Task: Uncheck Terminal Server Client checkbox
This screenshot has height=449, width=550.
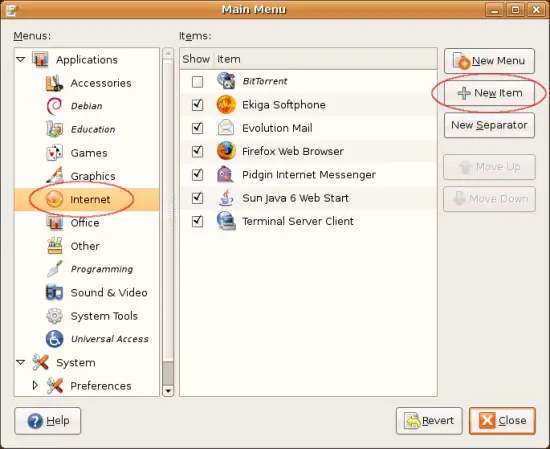Action: (197, 221)
